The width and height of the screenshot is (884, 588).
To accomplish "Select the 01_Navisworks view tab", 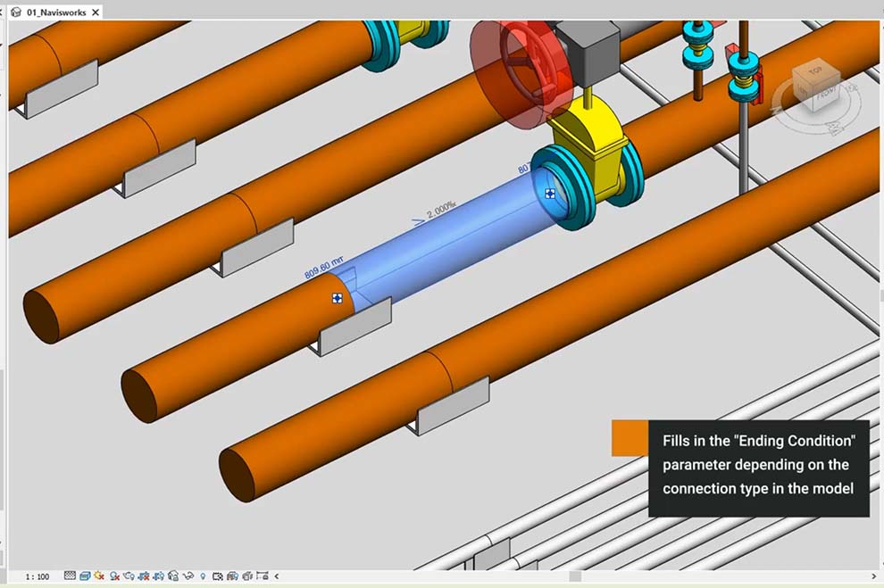I will [55, 12].
